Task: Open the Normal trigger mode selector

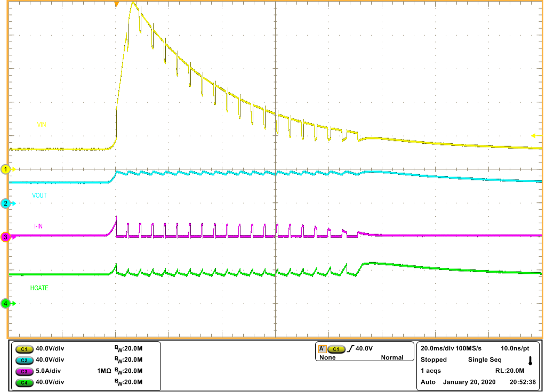Action: pos(393,357)
